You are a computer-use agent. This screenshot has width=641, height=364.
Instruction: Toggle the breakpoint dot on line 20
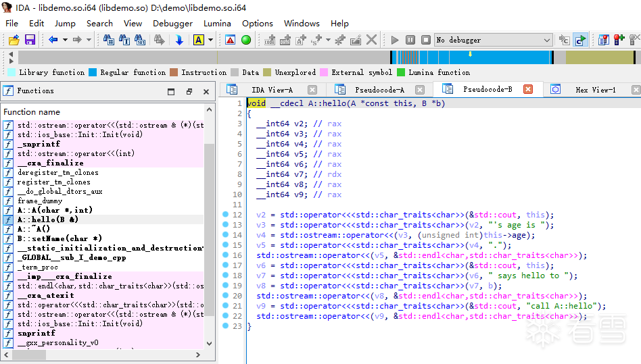coord(225,295)
